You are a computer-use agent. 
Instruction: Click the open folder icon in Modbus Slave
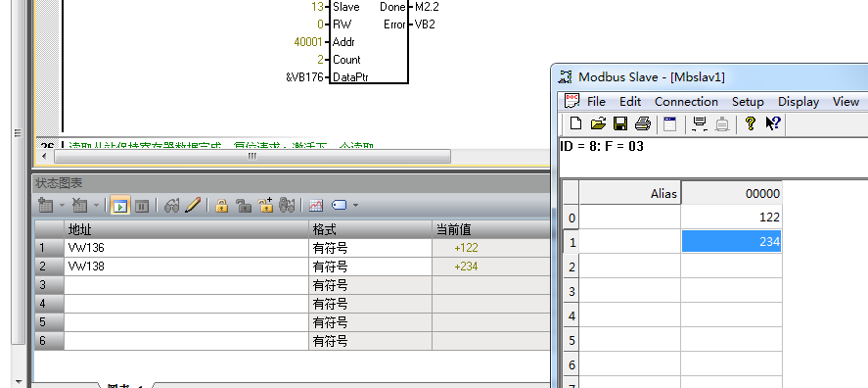click(599, 123)
